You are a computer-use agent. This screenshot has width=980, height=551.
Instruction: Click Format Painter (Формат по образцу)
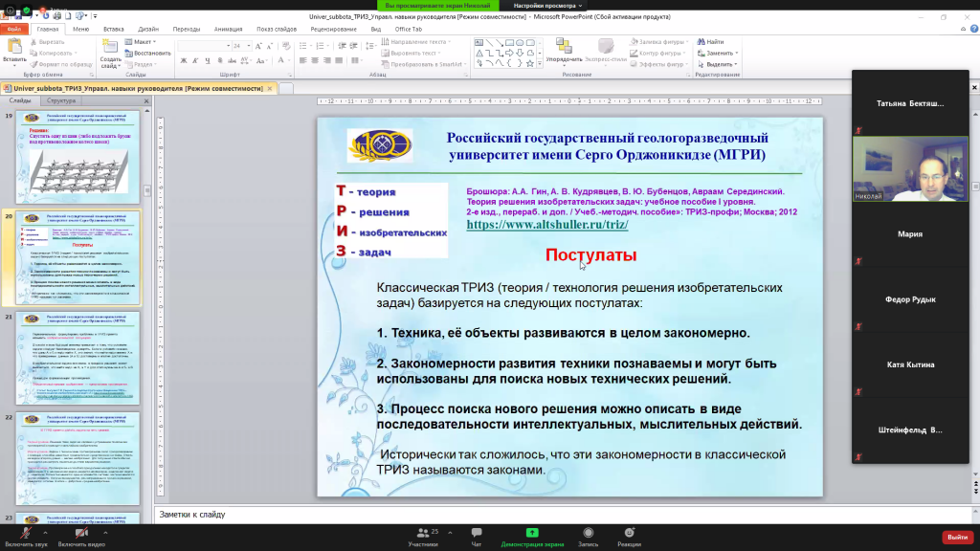pos(61,64)
